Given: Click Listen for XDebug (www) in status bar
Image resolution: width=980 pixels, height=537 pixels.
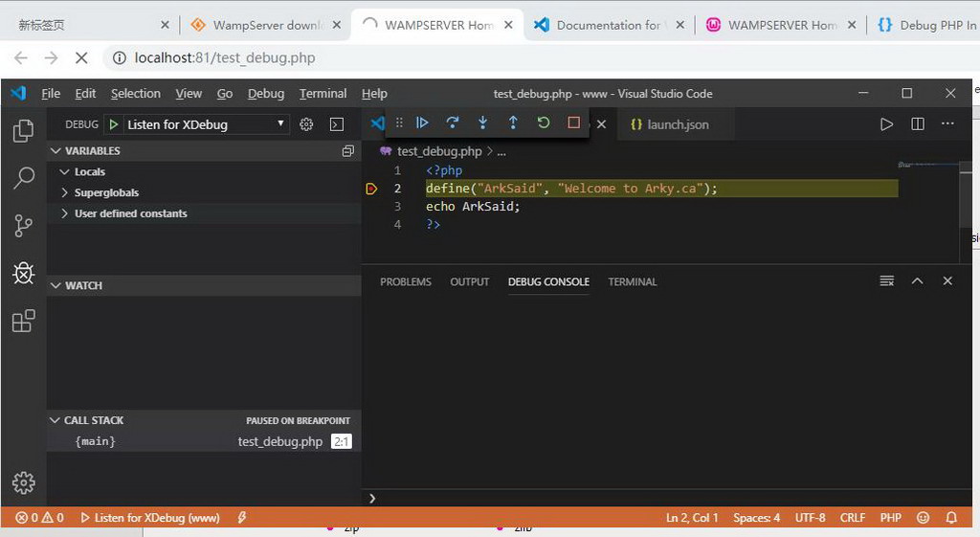Looking at the screenshot, I should pyautogui.click(x=150, y=518).
